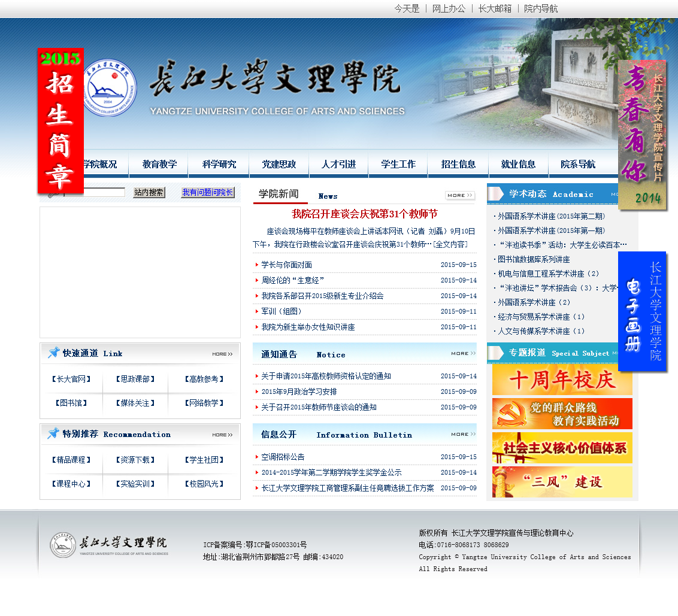Open 【网络教学】 quick link
This screenshot has height=616, width=678.
204,403
